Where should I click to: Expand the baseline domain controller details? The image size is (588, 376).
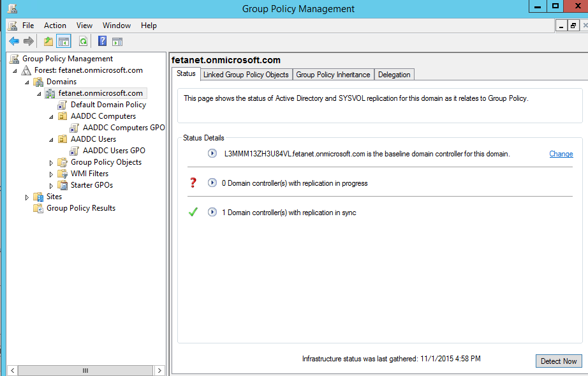[x=212, y=154]
